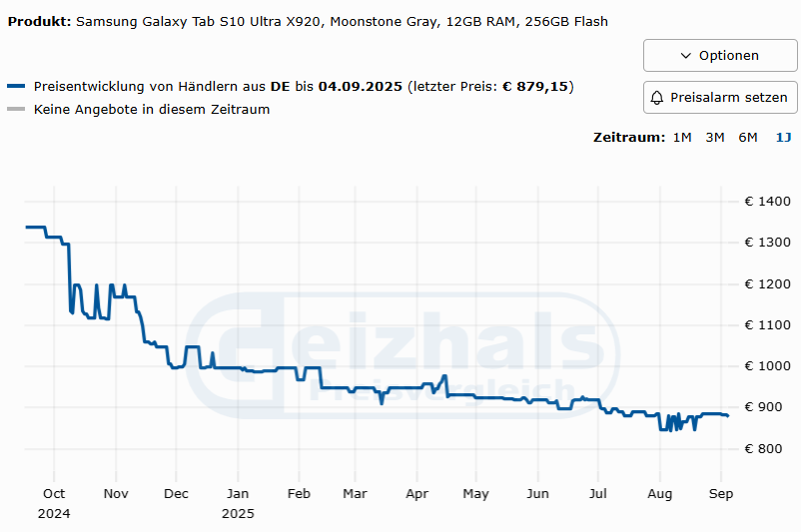Click the bell icon for price alert
This screenshot has height=532, width=801.
(657, 98)
